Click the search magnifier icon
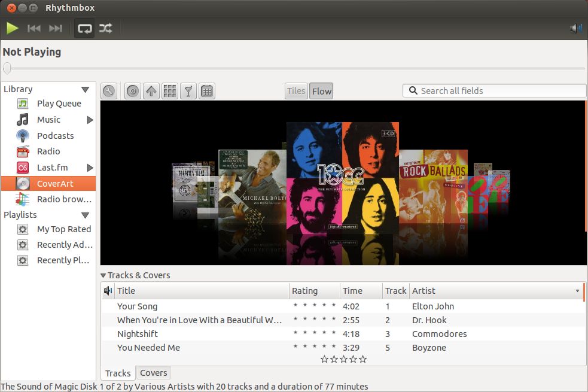This screenshot has width=588, height=392. 413,90
